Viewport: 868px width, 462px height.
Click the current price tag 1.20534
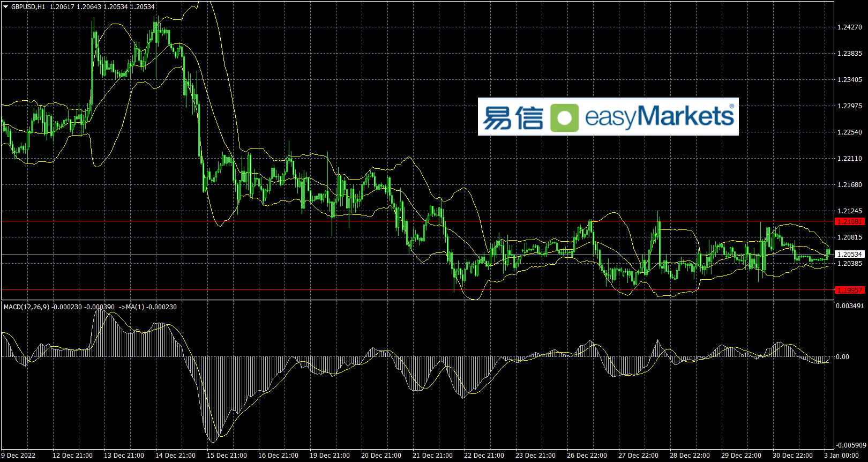[850, 255]
